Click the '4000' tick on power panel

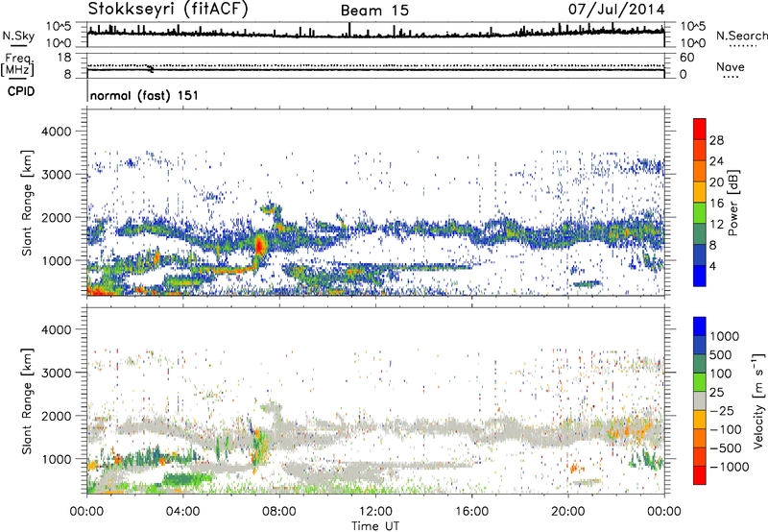(x=56, y=132)
